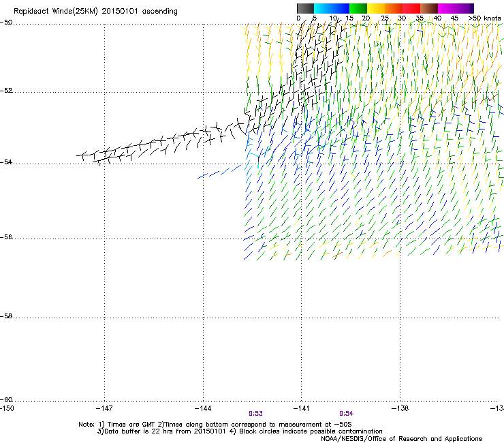Click the blue 10-15 knots legend color
The image size is (504, 443).
(341, 8)
